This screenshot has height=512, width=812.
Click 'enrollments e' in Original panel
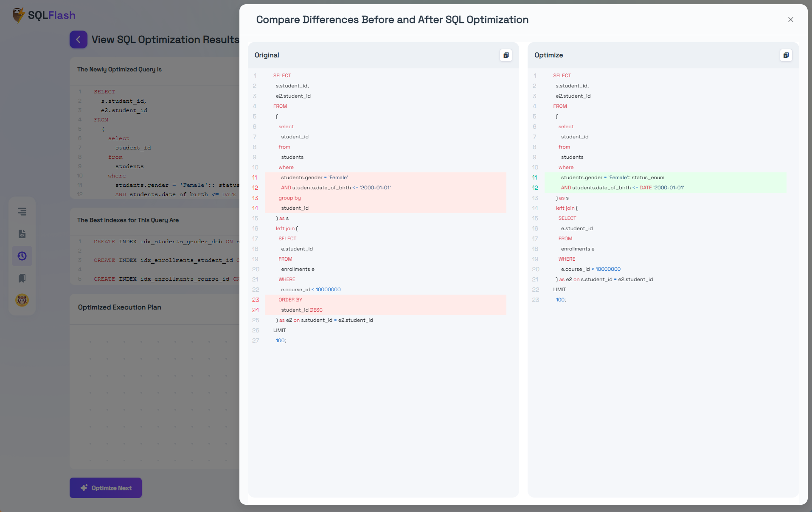pos(298,269)
